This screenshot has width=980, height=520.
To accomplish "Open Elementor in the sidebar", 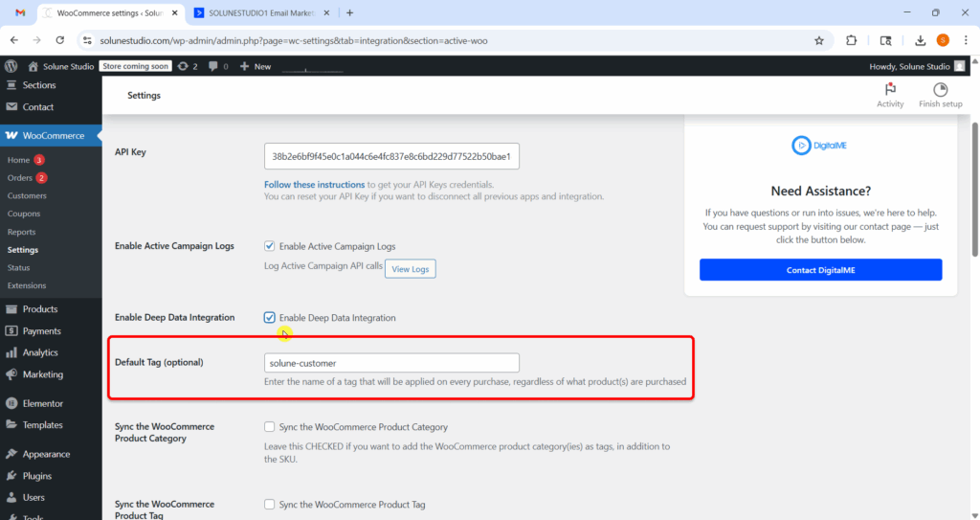I will tap(42, 403).
